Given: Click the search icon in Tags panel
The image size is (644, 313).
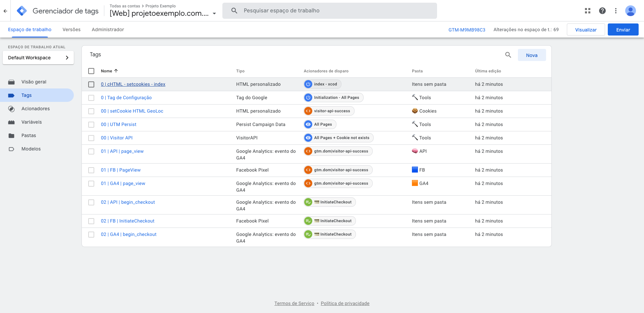Looking at the screenshot, I should coord(508,55).
